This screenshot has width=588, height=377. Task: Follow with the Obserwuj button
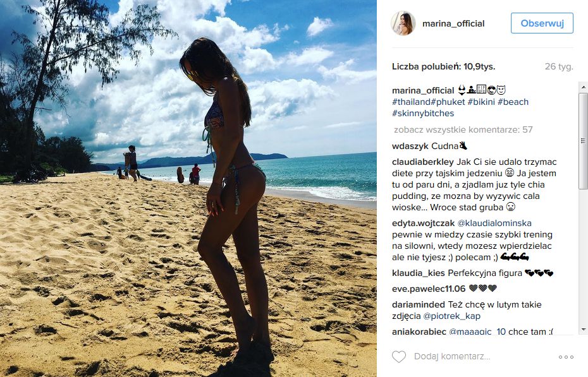coord(542,23)
